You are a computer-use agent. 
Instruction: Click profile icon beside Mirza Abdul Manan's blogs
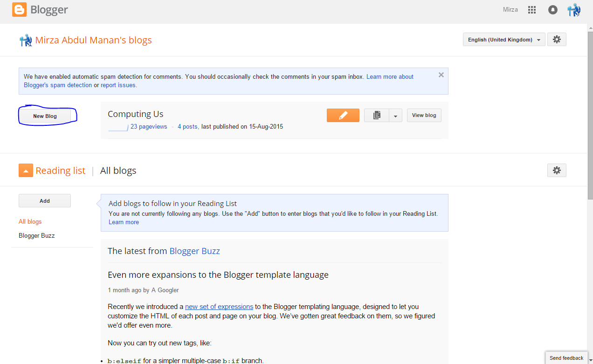25,40
